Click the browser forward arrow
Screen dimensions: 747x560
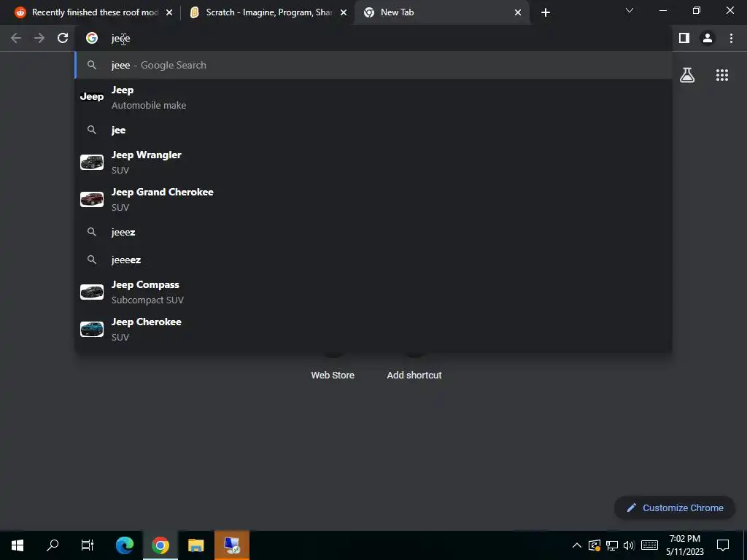[x=39, y=38]
